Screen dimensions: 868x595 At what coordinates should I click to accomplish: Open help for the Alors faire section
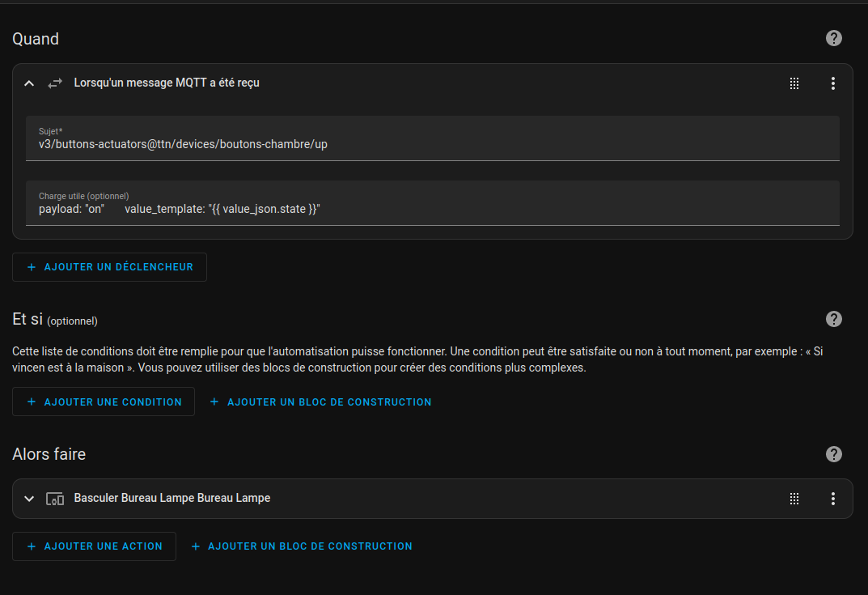(x=834, y=454)
